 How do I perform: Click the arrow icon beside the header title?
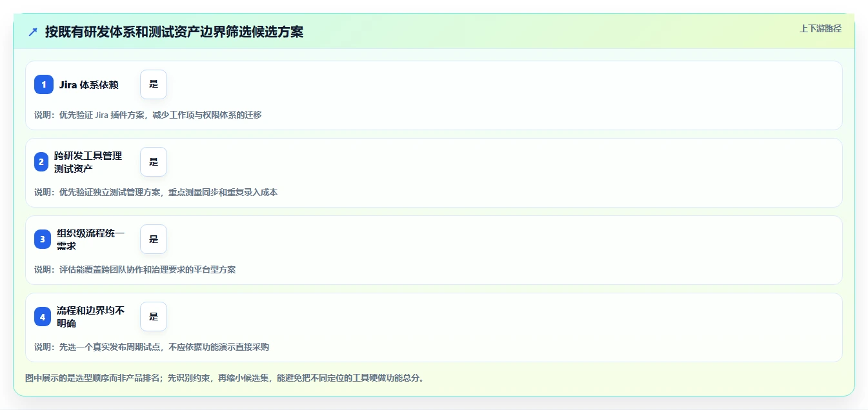[x=33, y=32]
